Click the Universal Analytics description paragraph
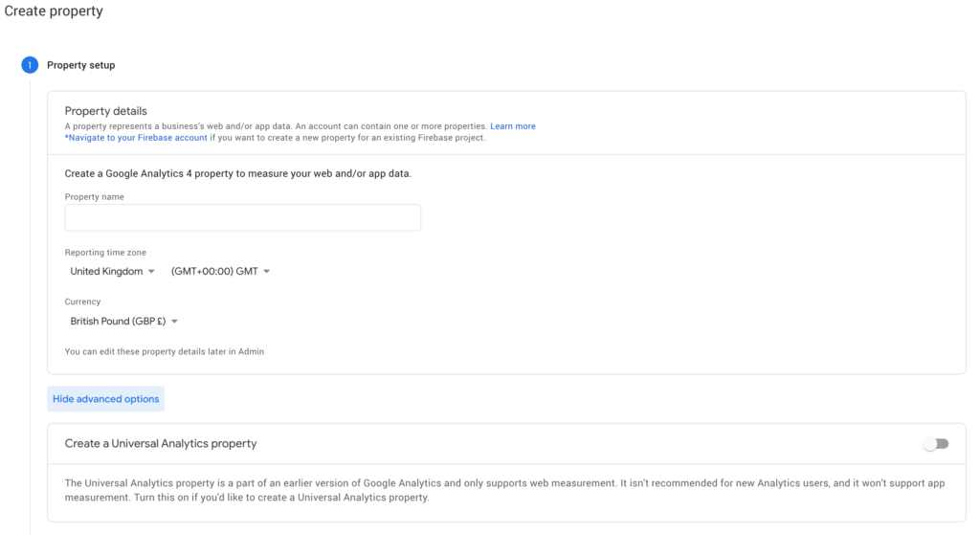980x535 pixels. click(504, 490)
